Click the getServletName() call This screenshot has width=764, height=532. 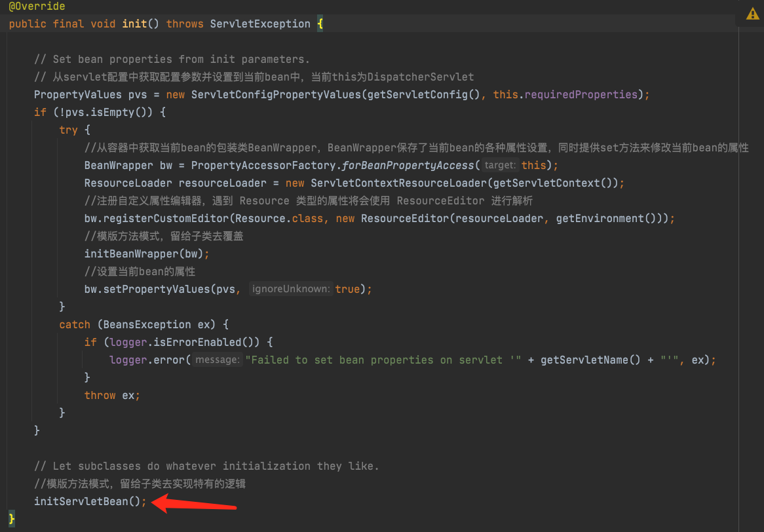(590, 360)
